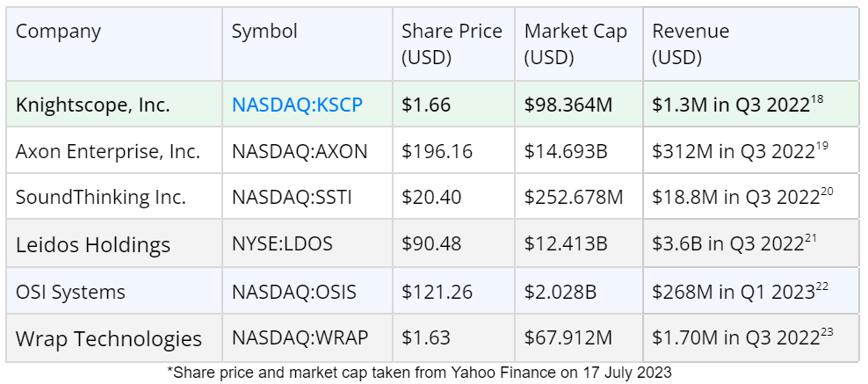Viewport: 868px width, 384px height.
Task: Click footnote 19 beside Axon revenue
Action: click(x=822, y=146)
